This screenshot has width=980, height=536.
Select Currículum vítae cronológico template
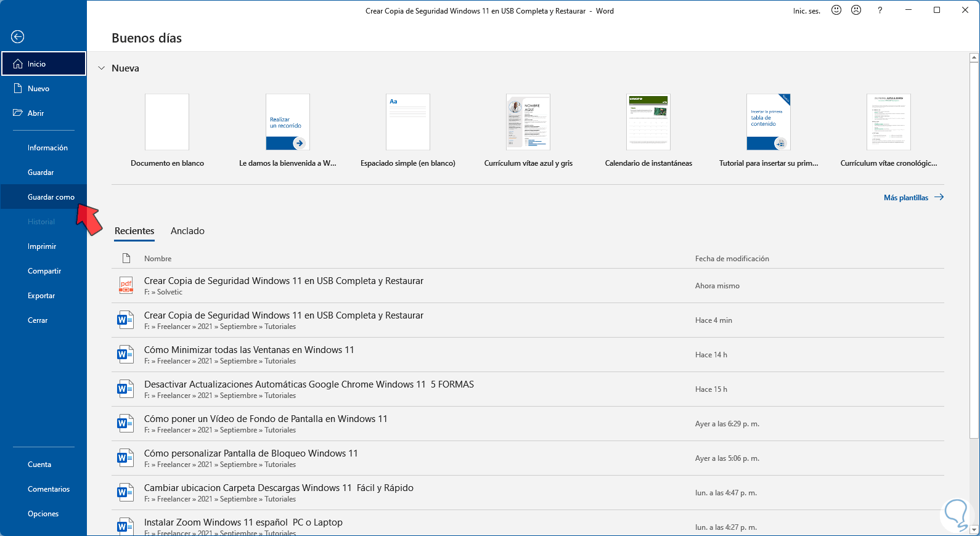click(x=889, y=131)
